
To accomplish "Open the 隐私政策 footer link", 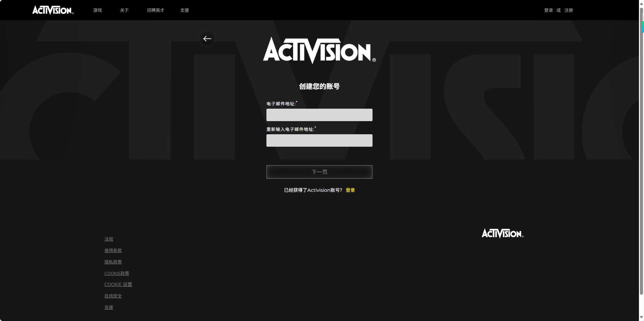I will click(113, 262).
